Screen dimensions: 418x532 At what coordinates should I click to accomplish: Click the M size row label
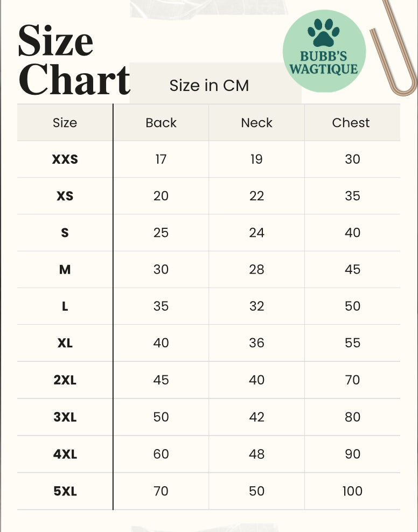(65, 269)
